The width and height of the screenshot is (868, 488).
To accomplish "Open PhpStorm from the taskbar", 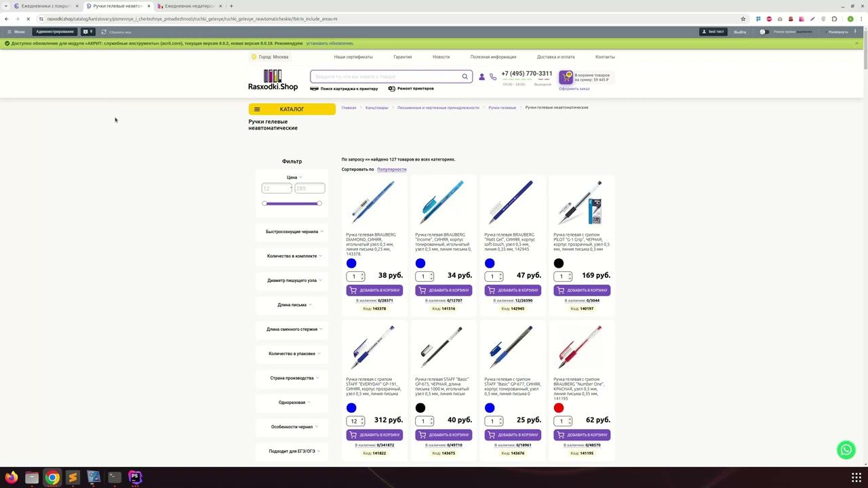I will [135, 477].
